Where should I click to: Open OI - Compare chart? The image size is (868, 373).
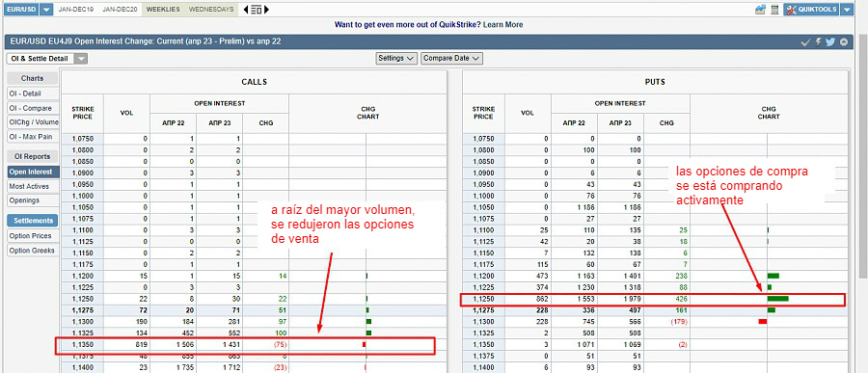point(32,109)
